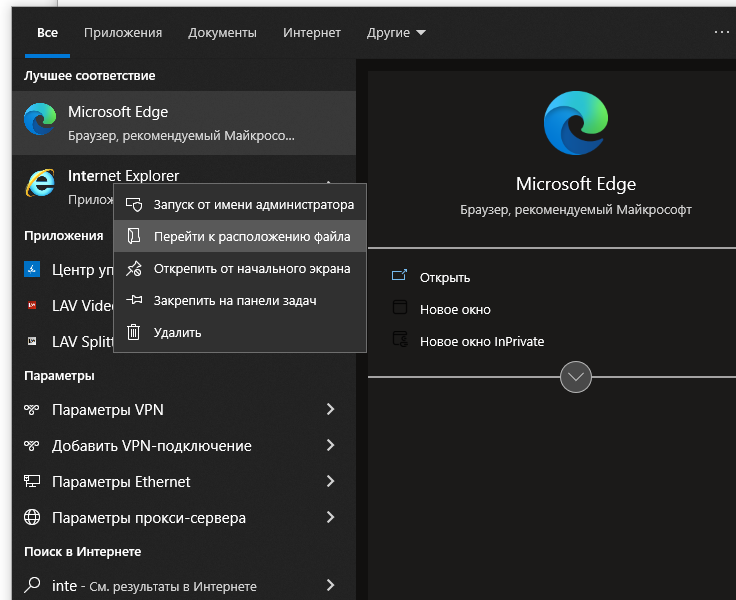Switch to the Все tab
Image resolution: width=736 pixels, height=600 pixels.
[x=47, y=32]
